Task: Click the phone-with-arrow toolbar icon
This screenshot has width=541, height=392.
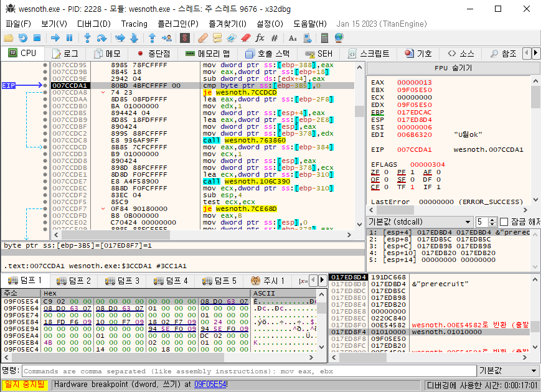Action: tap(307, 38)
